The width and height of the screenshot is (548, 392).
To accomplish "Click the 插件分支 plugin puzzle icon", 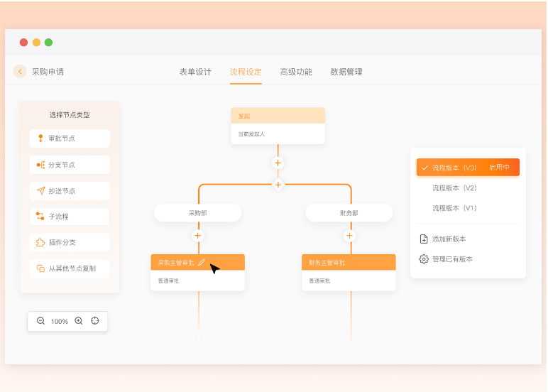I will tap(40, 243).
